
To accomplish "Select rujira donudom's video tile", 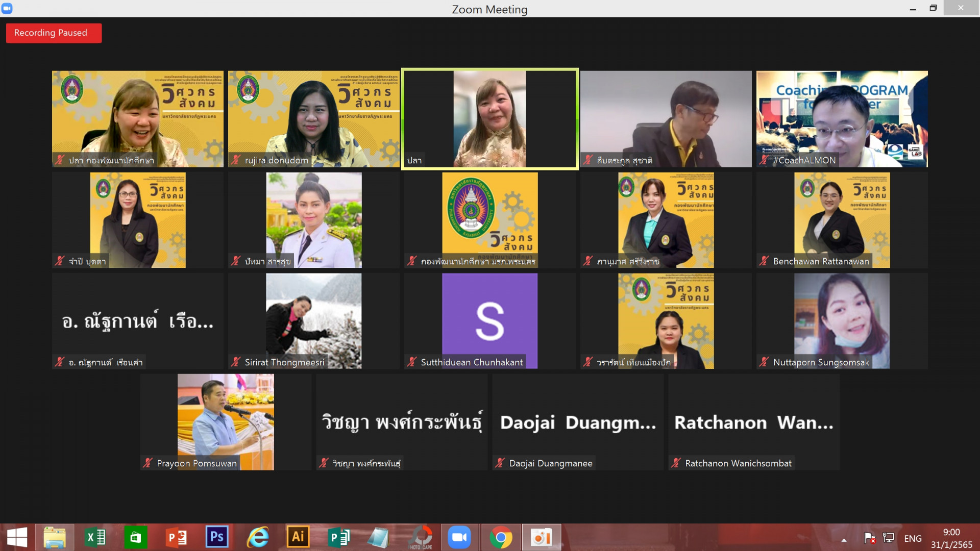I will (313, 118).
